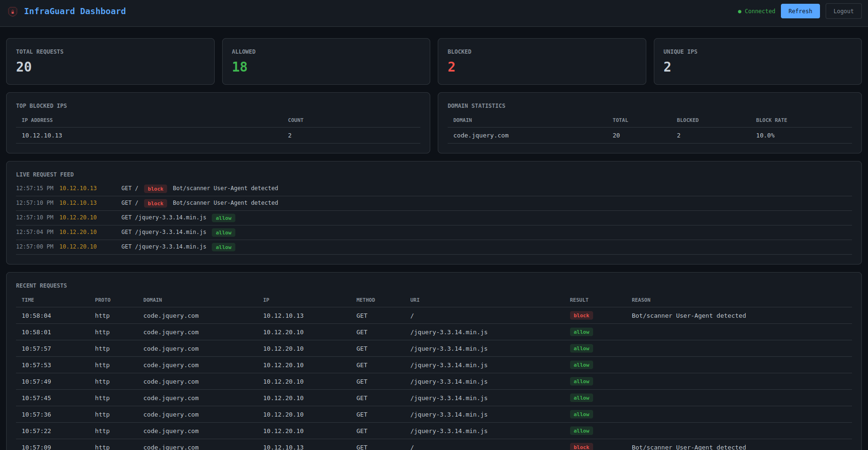Image resolution: width=868 pixels, height=450 pixels.
Task: Select the LIVE REQUEST FEED section title
Action: [45, 174]
